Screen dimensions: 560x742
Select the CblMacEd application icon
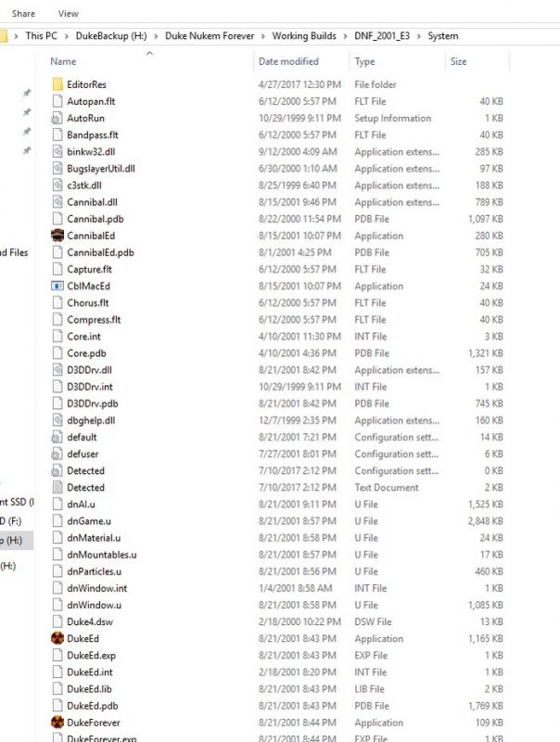(x=57, y=286)
